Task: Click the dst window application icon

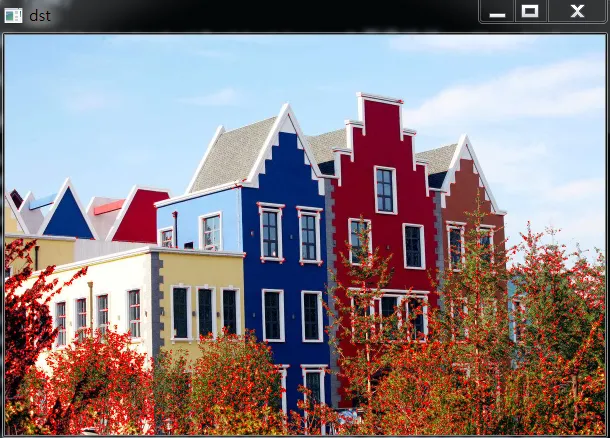Action: tap(13, 16)
